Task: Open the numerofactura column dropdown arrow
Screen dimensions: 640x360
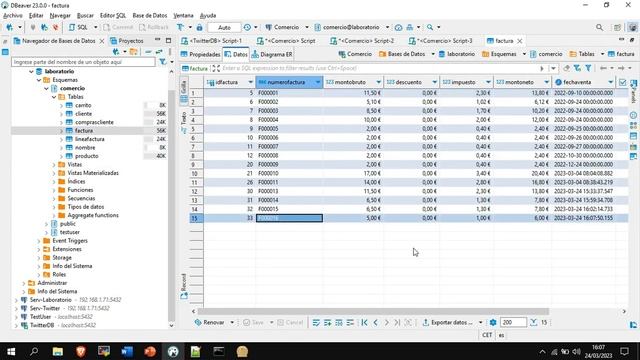Action: (318, 82)
